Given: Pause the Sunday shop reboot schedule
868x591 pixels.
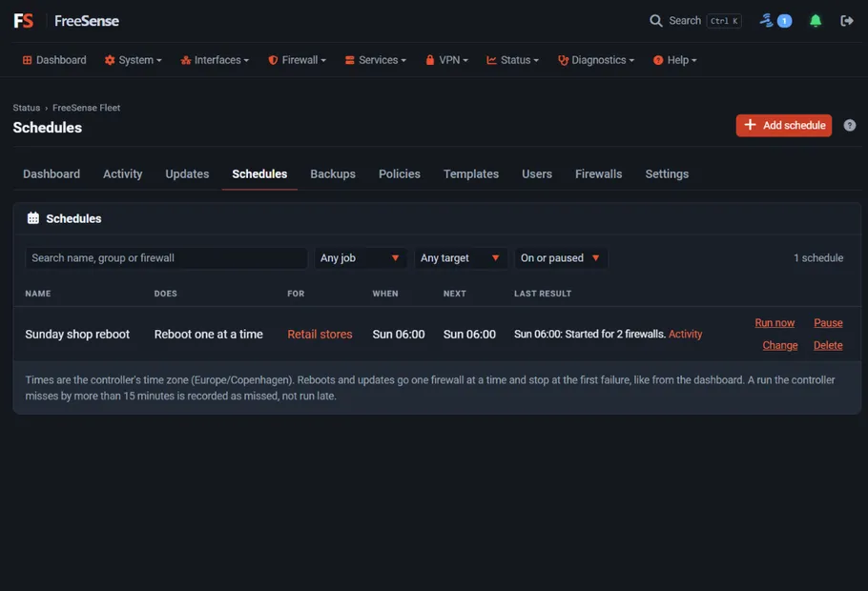Looking at the screenshot, I should (828, 322).
